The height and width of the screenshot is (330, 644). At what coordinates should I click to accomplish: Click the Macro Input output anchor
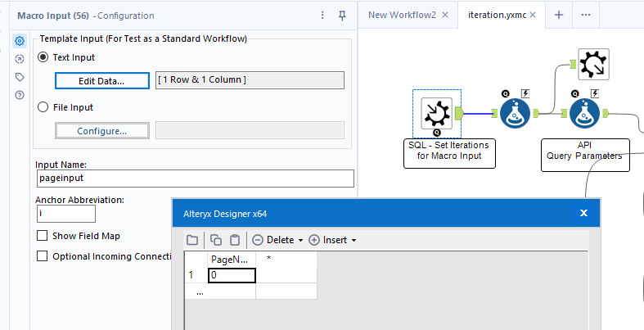coord(460,113)
